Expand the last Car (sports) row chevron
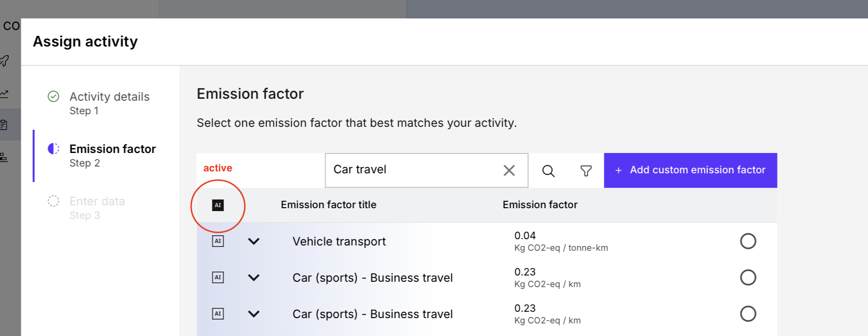868x336 pixels. [x=254, y=314]
